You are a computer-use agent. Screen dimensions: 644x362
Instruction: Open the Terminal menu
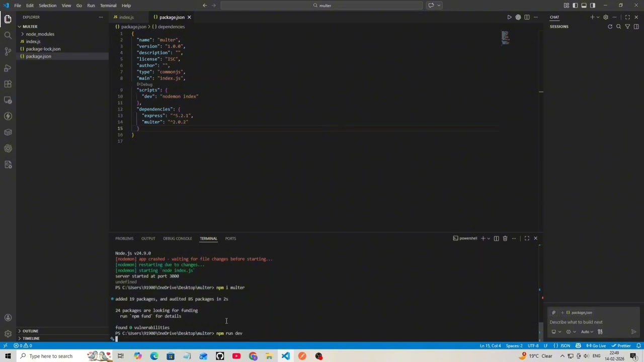(x=108, y=6)
